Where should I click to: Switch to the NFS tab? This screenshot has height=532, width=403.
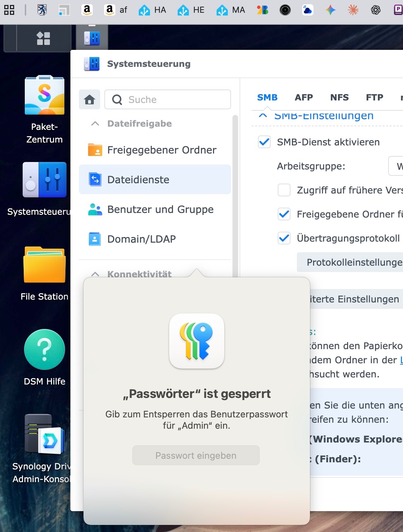(340, 97)
